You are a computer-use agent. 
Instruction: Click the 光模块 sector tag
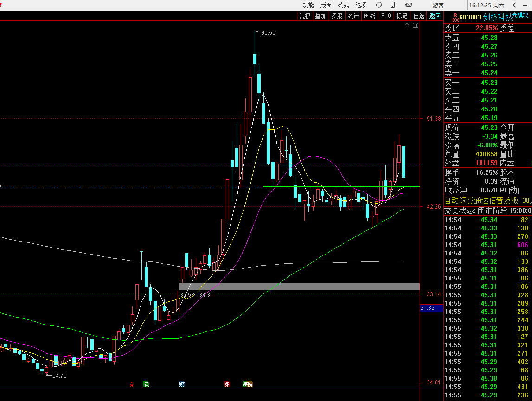coord(520,14)
